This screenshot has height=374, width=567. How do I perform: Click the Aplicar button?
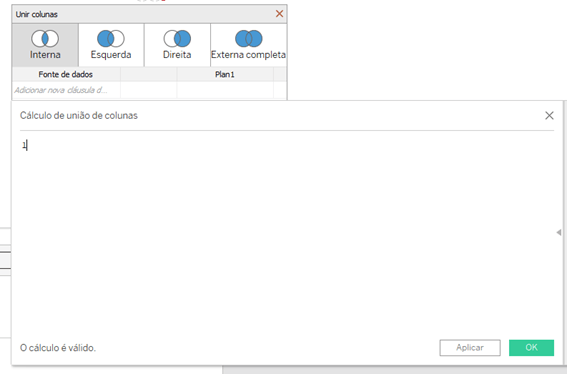pos(470,348)
